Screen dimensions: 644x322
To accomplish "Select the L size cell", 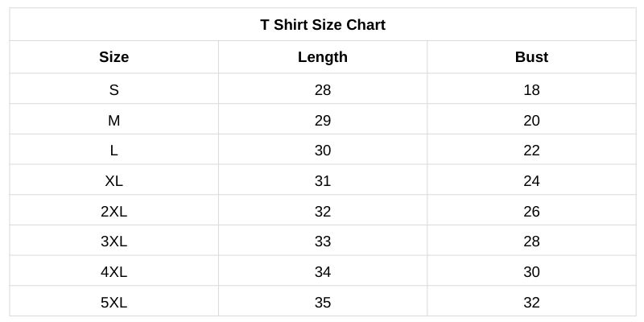I will point(114,151).
